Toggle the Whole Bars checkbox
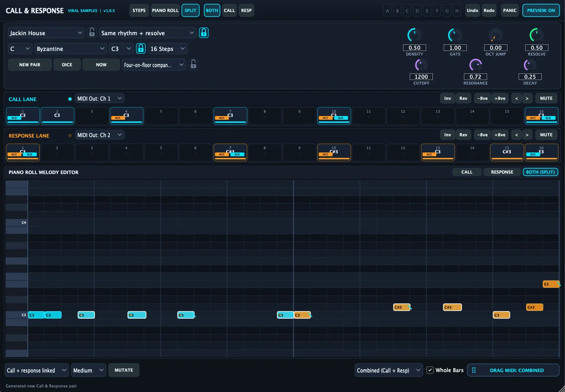 point(430,370)
